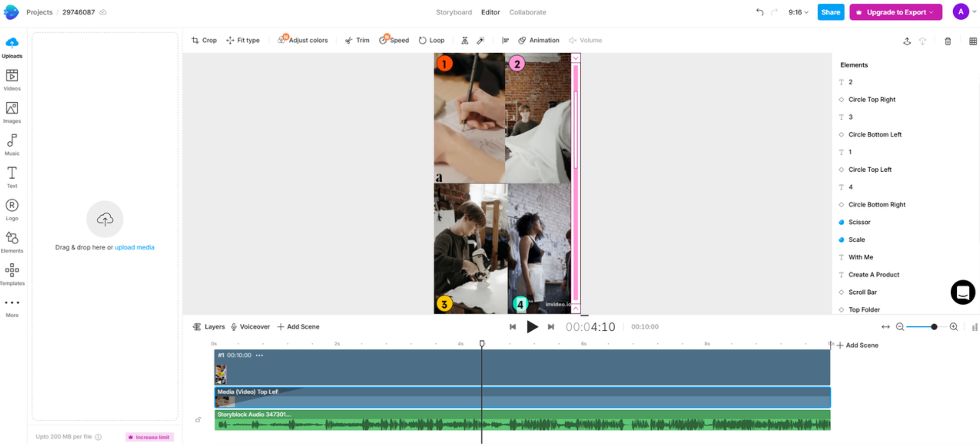
Task: Select the Scissor element layer
Action: tap(859, 222)
